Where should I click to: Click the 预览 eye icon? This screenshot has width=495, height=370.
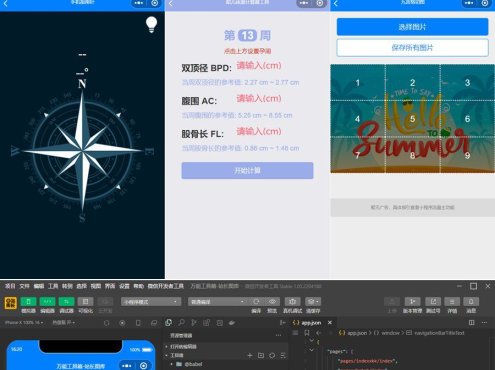tap(272, 302)
